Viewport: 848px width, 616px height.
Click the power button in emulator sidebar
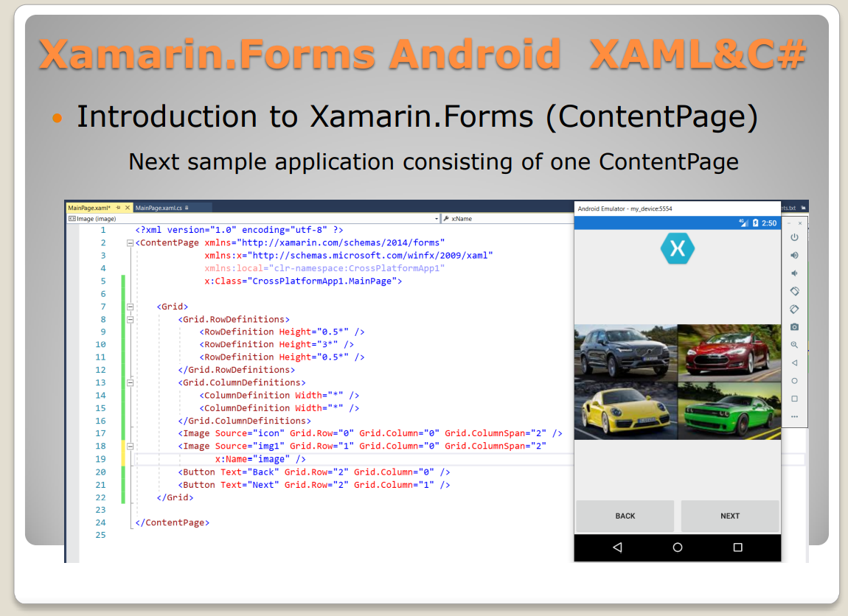pyautogui.click(x=795, y=238)
